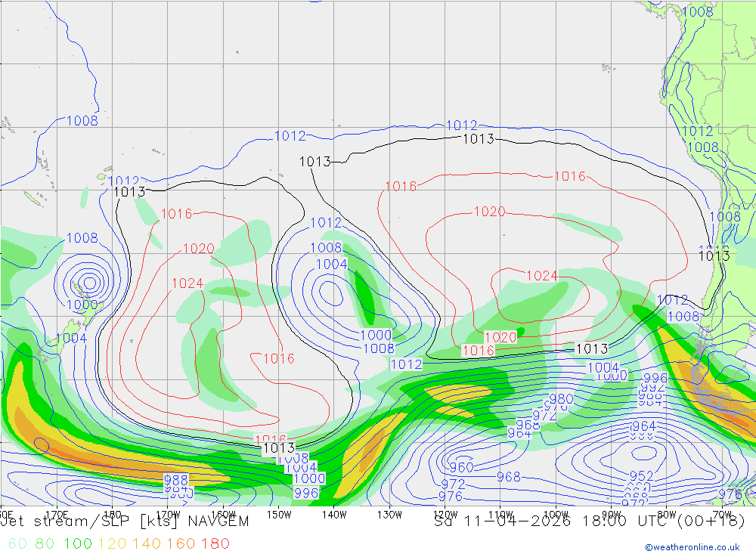This screenshot has width=756, height=554.
Task: Click the 140W longitude label
Action: (334, 515)
